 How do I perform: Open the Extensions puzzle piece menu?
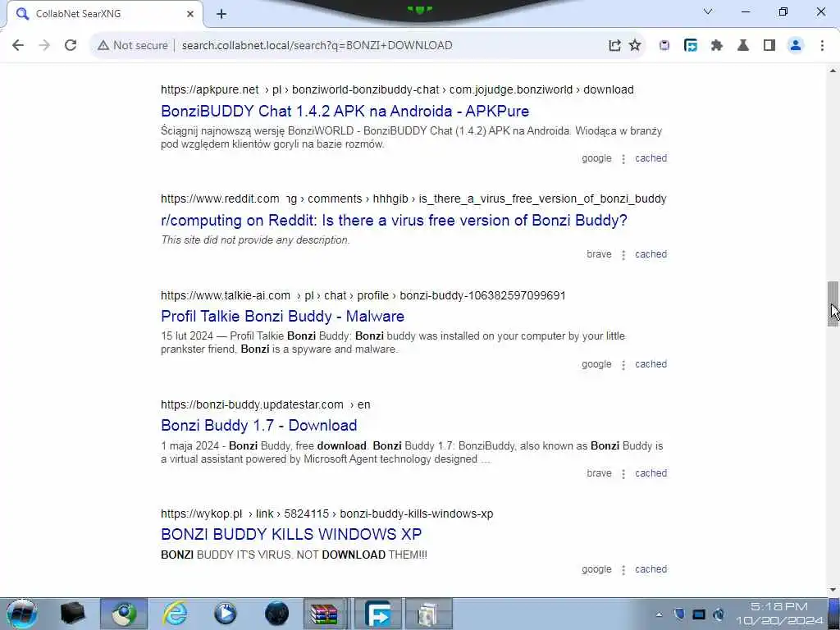click(717, 46)
